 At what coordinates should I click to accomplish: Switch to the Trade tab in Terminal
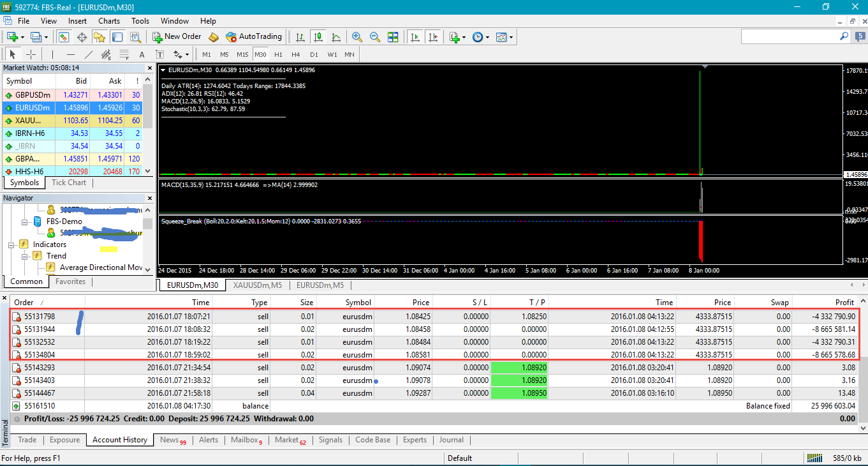tap(27, 440)
